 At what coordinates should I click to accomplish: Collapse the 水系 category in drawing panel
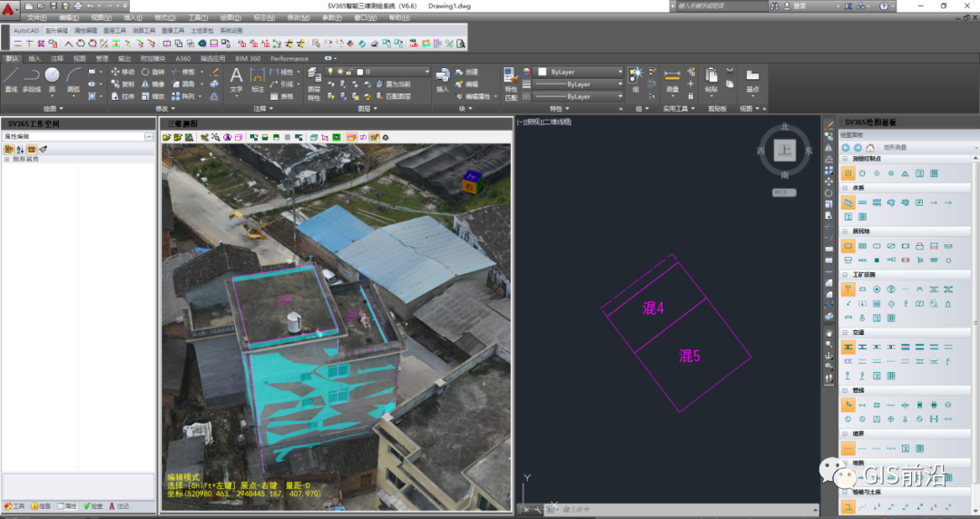coord(843,188)
